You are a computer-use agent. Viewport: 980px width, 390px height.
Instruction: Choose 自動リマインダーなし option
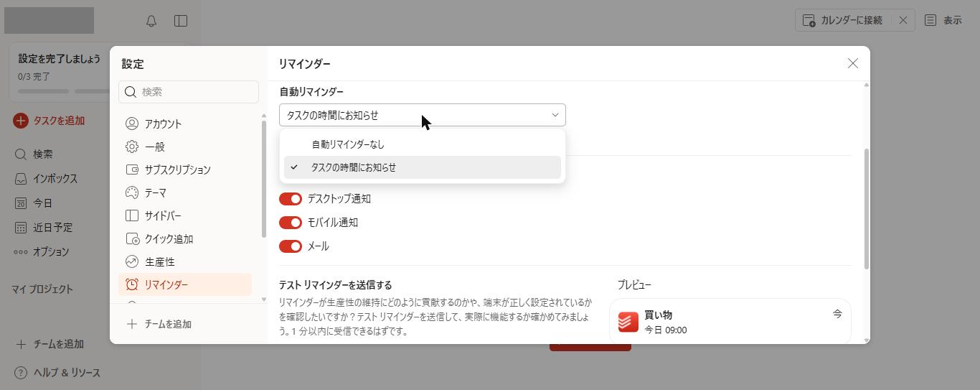[423, 144]
